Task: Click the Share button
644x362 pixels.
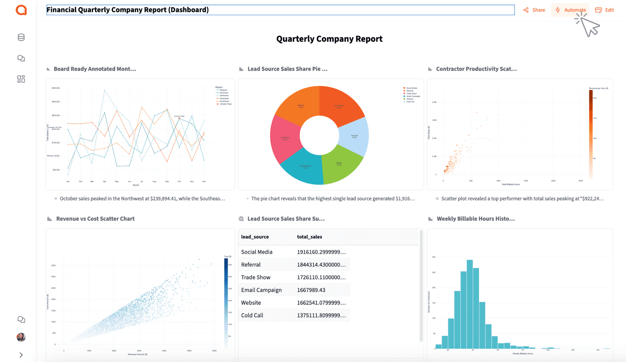Action: (x=534, y=10)
